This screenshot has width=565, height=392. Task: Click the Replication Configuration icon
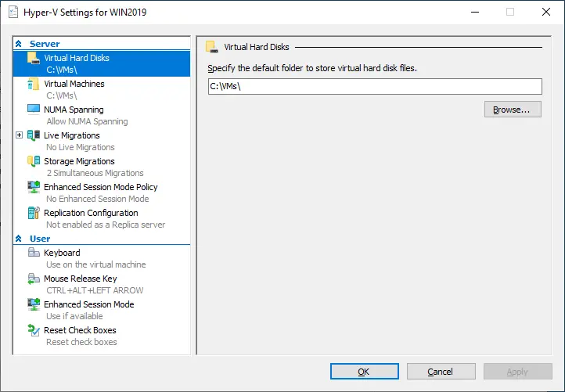click(x=34, y=213)
